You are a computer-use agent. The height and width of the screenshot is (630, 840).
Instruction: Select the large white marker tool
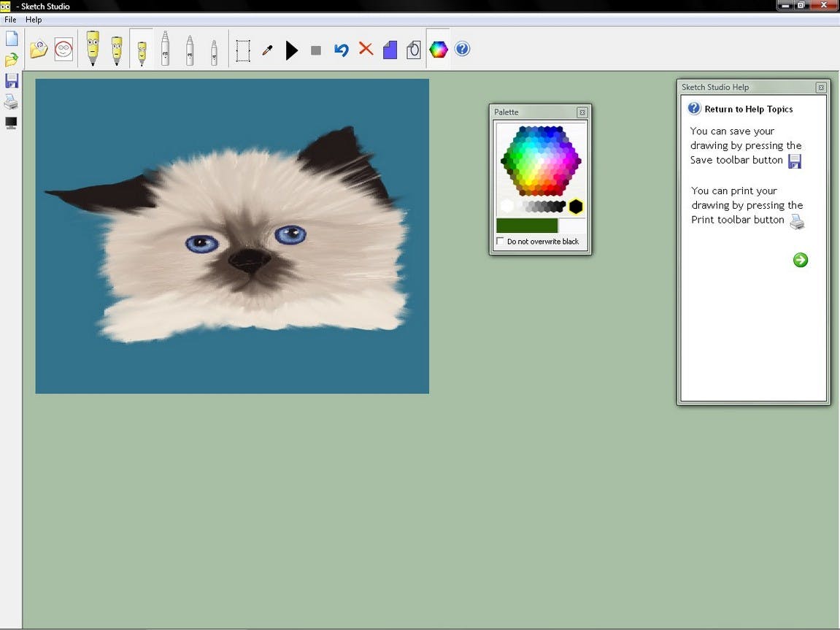coord(165,48)
